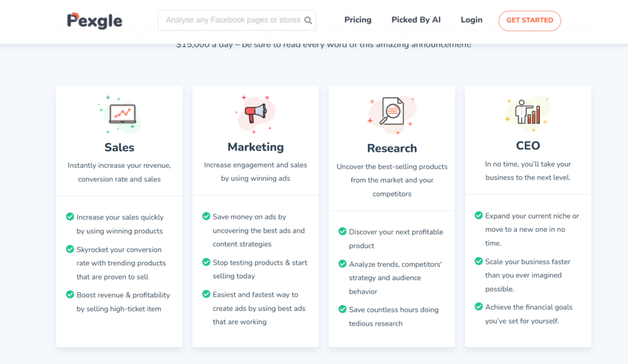Image resolution: width=628 pixels, height=364 pixels.
Task: Go to the Login page
Action: pyautogui.click(x=471, y=20)
